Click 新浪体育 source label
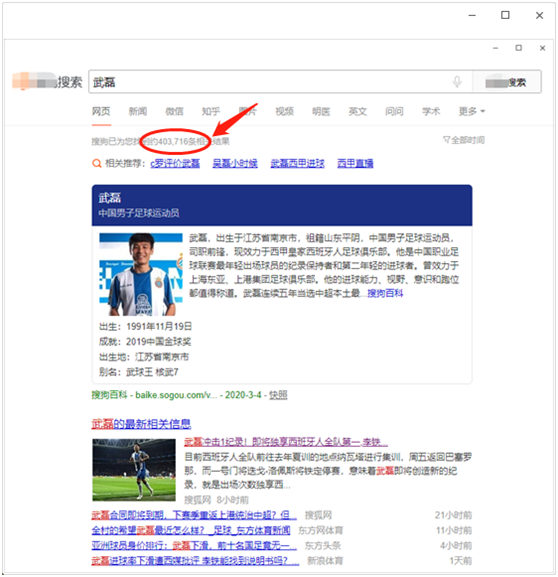Image resolution: width=558 pixels, height=577 pixels. (325, 560)
